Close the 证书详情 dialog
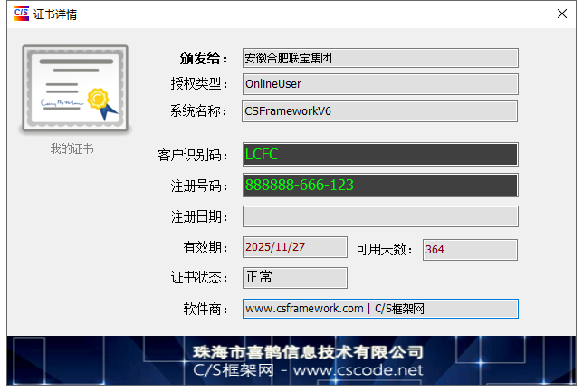The width and height of the screenshot is (583, 392). [x=562, y=14]
